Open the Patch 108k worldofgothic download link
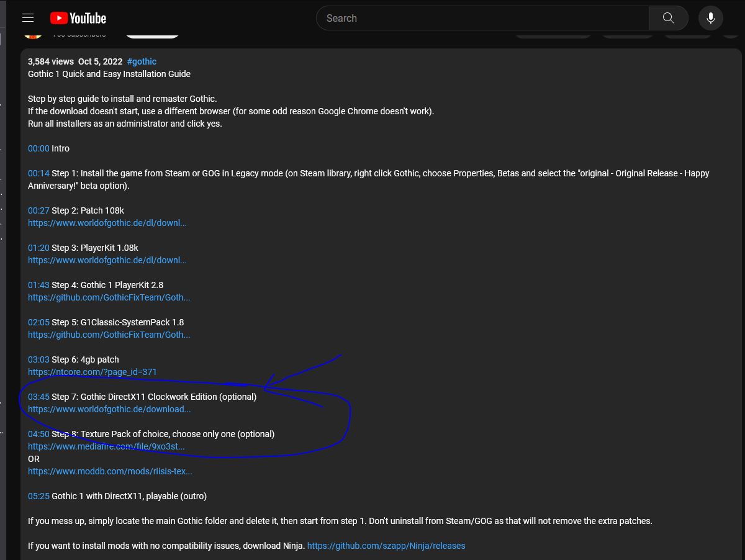This screenshot has width=745, height=560. pyautogui.click(x=107, y=223)
